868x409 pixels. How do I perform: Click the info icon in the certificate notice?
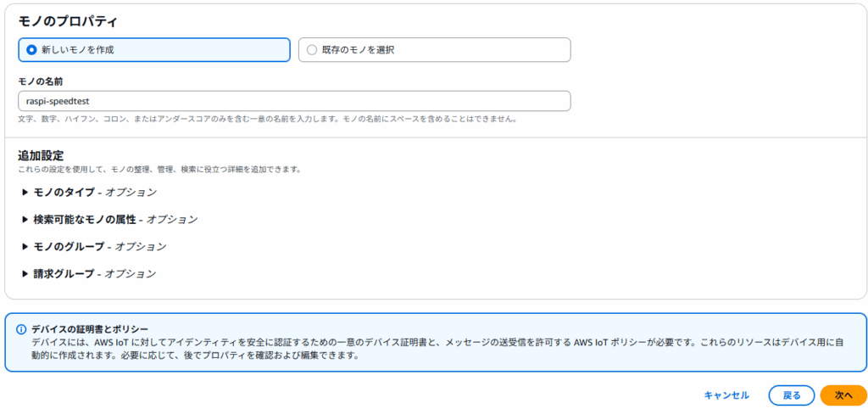point(21,329)
